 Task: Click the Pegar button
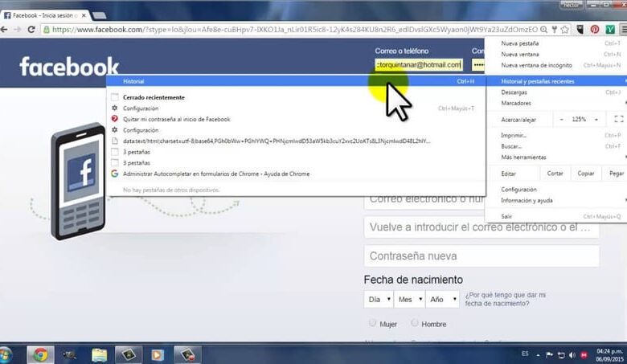click(x=617, y=174)
